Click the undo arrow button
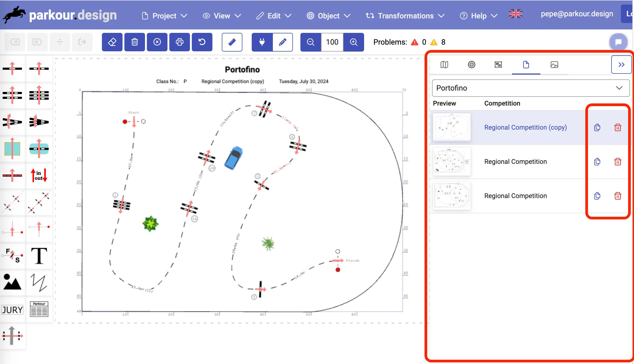This screenshot has height=364, width=634. pyautogui.click(x=202, y=42)
